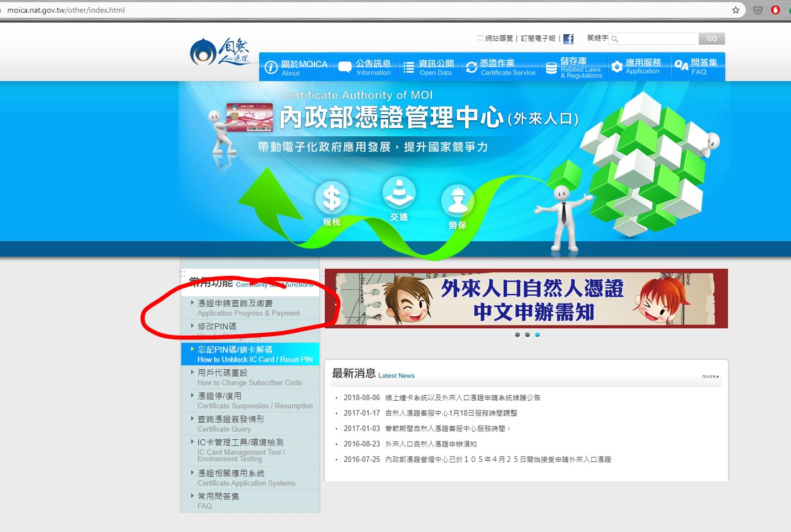This screenshot has height=532, width=791.
Task: Click the labor insurance worker icon
Action: click(457, 200)
